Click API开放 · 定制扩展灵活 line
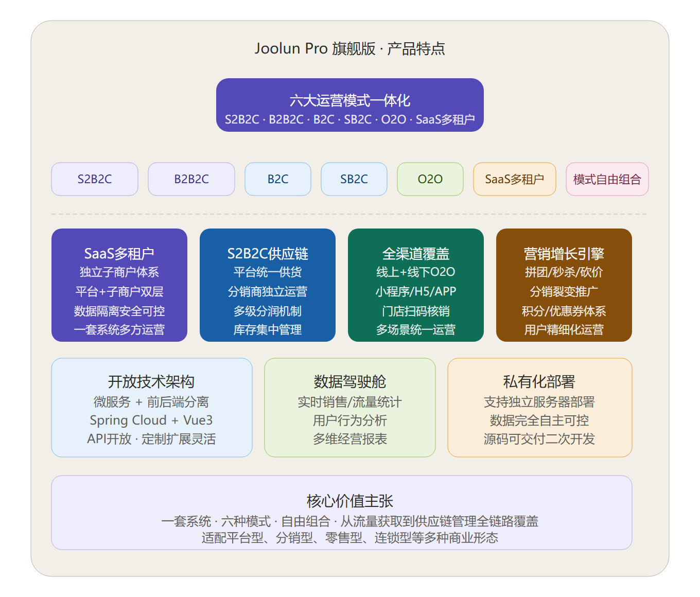 point(151,439)
